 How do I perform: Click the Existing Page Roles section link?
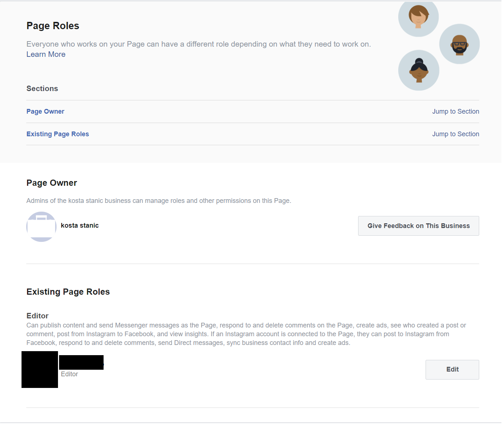(58, 134)
